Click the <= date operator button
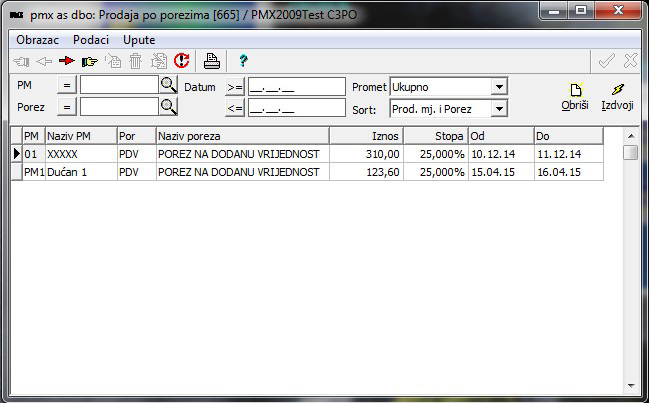Viewport: 649px width, 403px height. tap(235, 108)
